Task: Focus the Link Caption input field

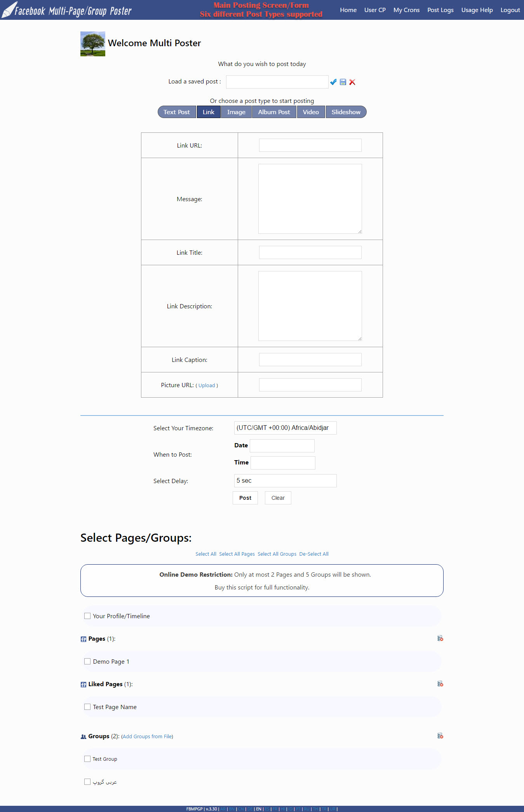Action: (310, 360)
